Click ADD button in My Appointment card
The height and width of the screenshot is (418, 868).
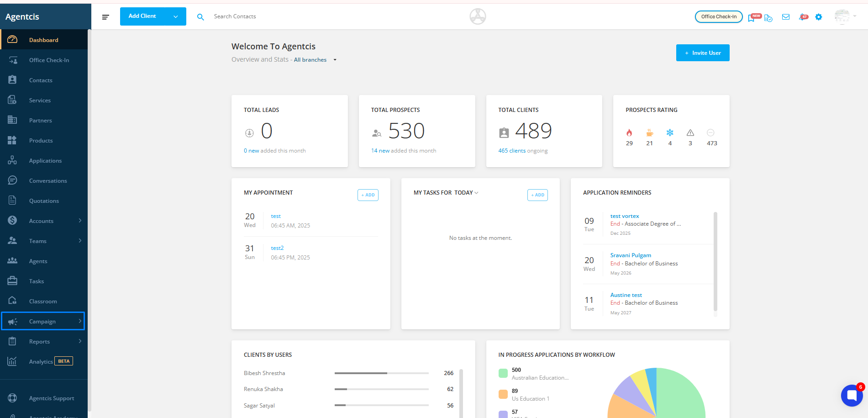coord(368,195)
